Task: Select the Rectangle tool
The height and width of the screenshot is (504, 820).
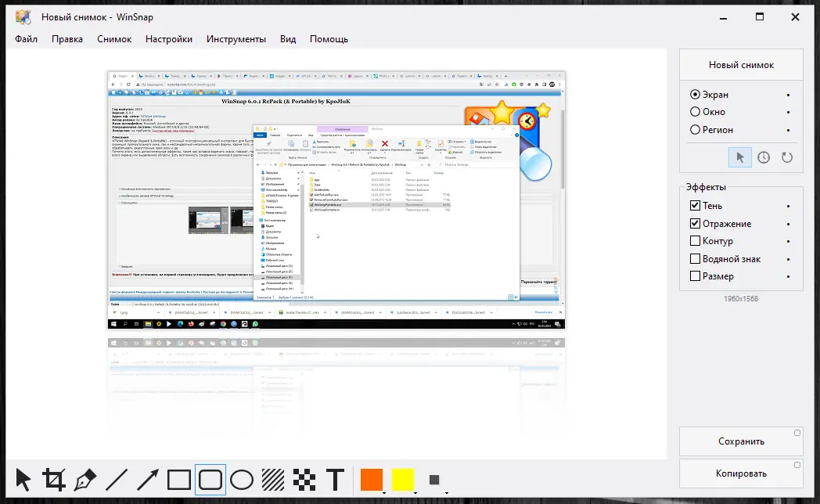Action: (179, 480)
